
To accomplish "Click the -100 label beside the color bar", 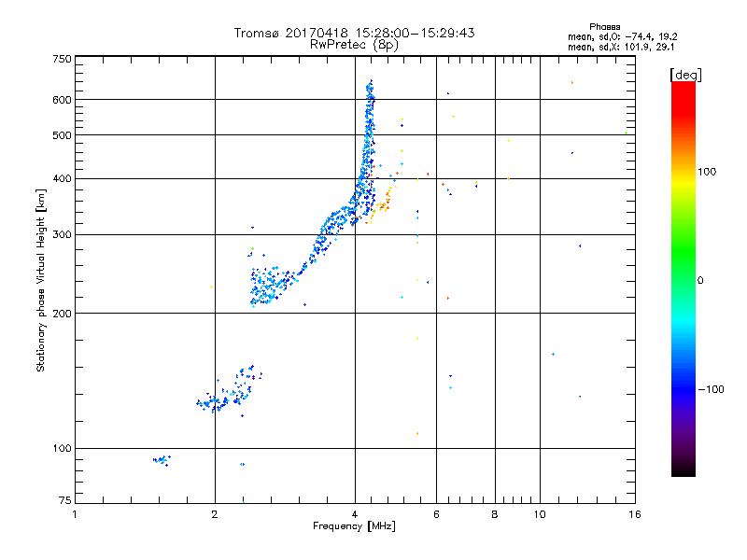I will coord(711,389).
